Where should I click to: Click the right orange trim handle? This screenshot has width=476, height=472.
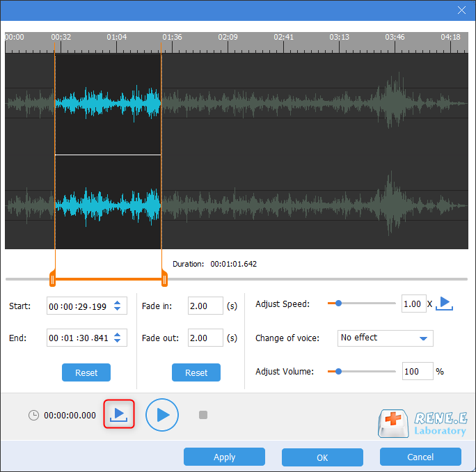pyautogui.click(x=164, y=279)
